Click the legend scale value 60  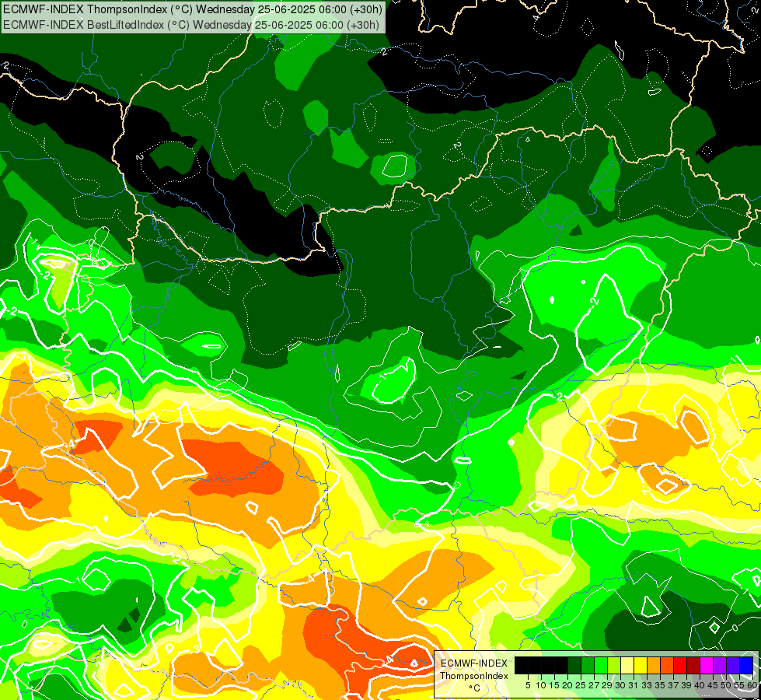click(x=752, y=685)
